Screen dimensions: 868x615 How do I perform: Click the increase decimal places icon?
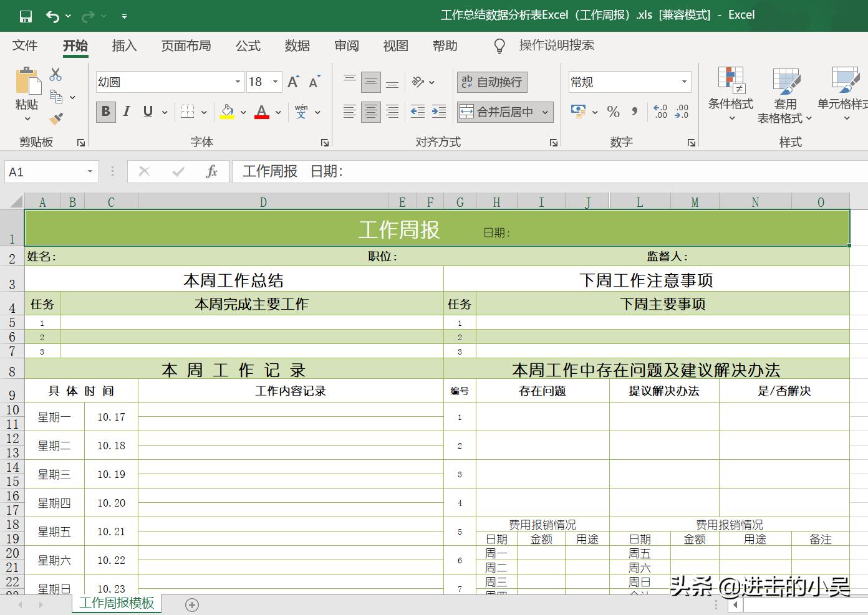[660, 112]
